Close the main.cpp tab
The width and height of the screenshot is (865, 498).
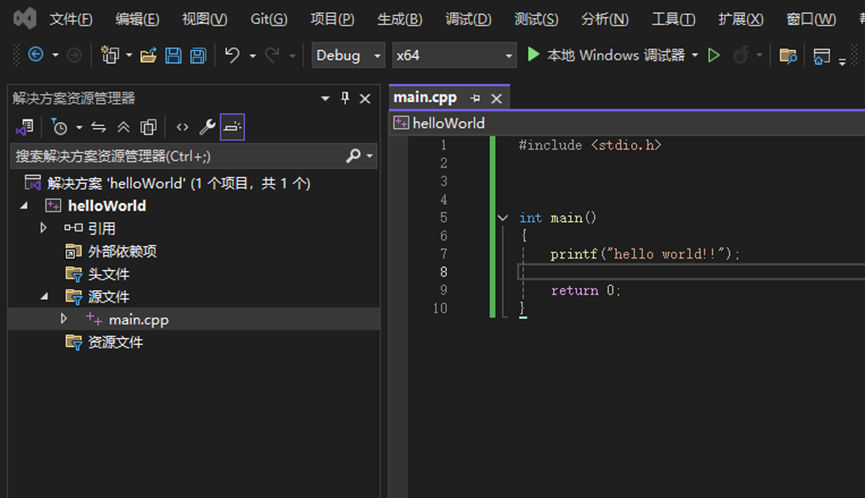(496, 99)
